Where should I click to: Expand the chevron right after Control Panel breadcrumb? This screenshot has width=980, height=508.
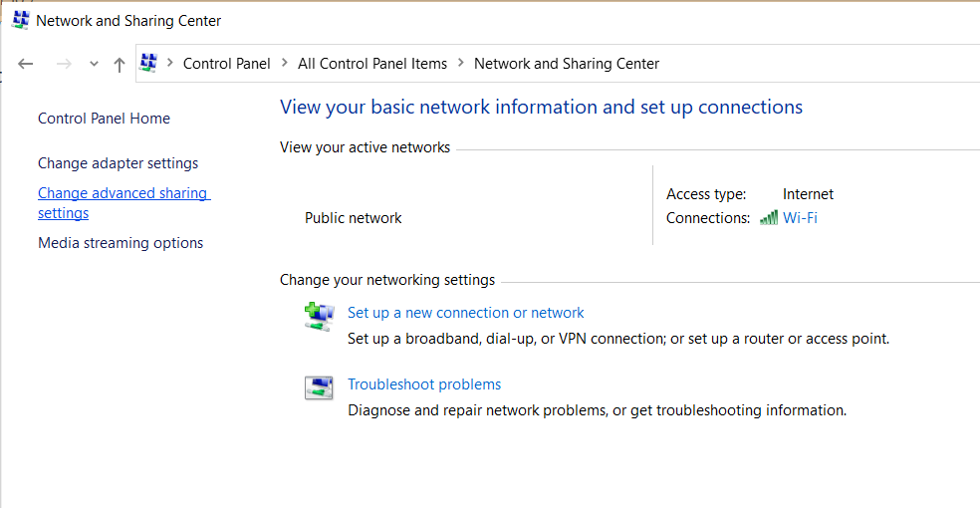point(284,64)
